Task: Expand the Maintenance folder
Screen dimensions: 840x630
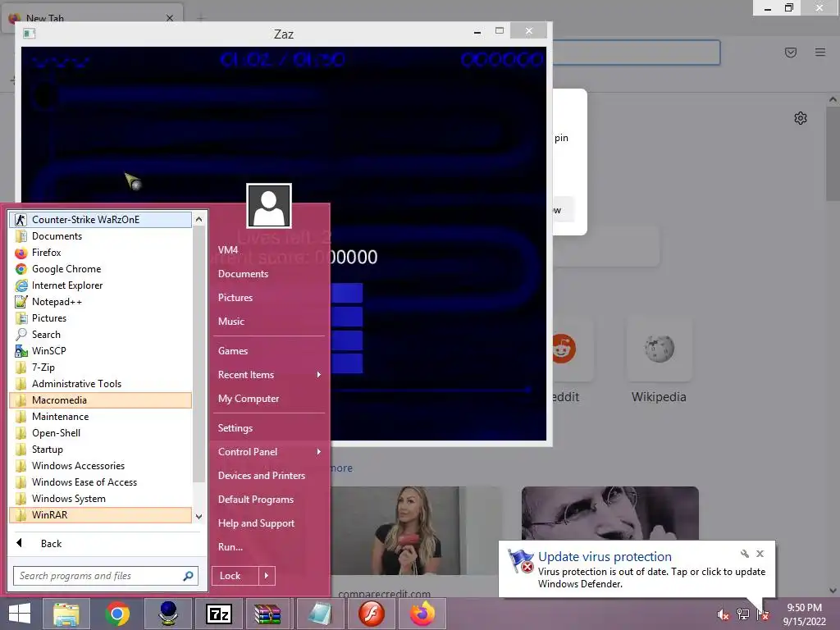Action: pyautogui.click(x=100, y=417)
